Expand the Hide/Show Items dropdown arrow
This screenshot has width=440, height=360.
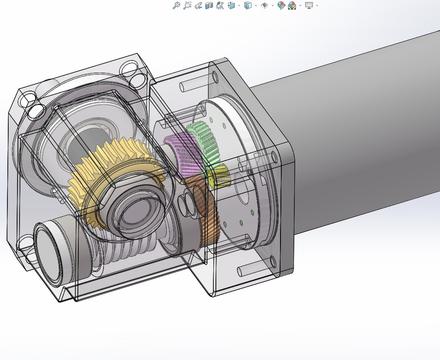(273, 5)
